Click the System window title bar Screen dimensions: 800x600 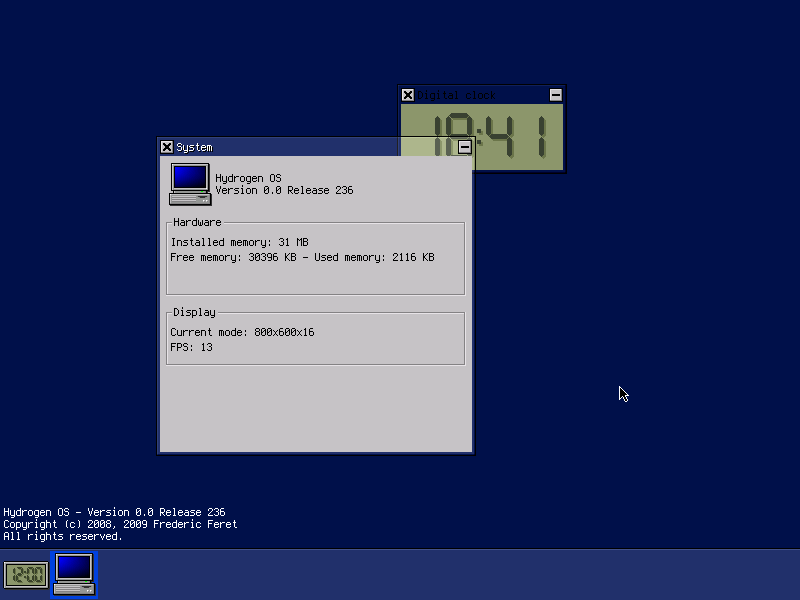(315, 147)
